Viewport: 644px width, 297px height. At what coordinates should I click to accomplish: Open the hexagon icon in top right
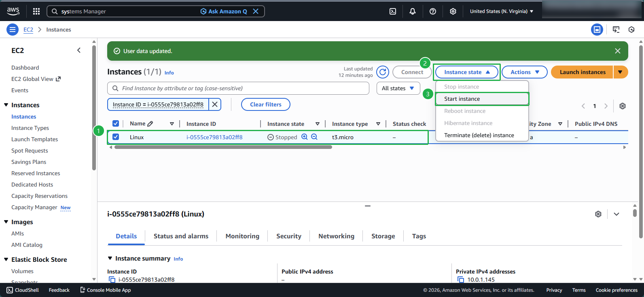631,30
